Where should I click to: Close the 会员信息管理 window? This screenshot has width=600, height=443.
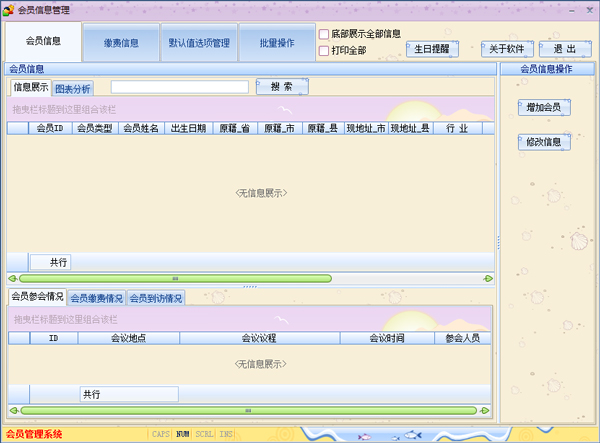click(590, 10)
